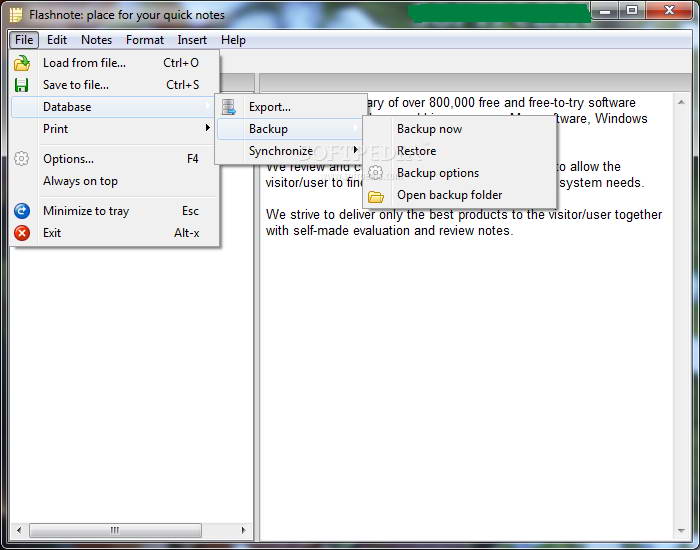
Task: Click up arrow of note text scrollbar
Action: [x=681, y=102]
